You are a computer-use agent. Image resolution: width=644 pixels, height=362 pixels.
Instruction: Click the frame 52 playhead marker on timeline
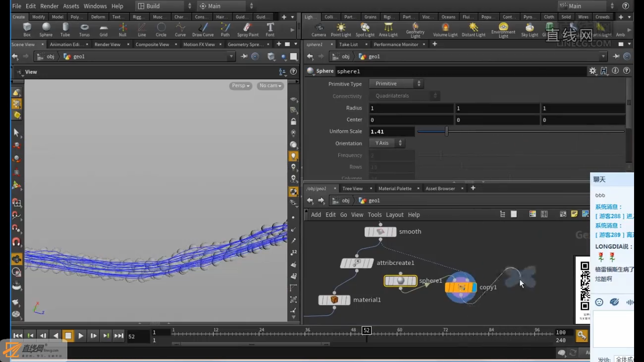coord(367,330)
